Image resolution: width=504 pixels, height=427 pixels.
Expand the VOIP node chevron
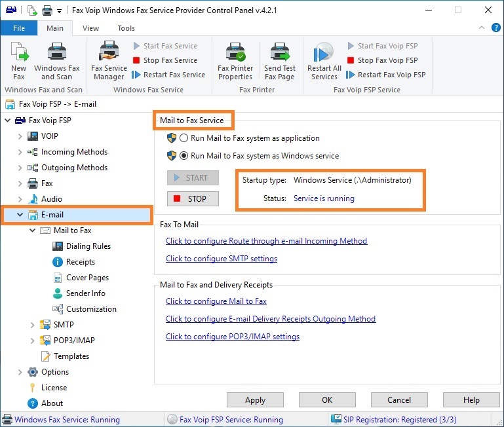[x=20, y=136]
